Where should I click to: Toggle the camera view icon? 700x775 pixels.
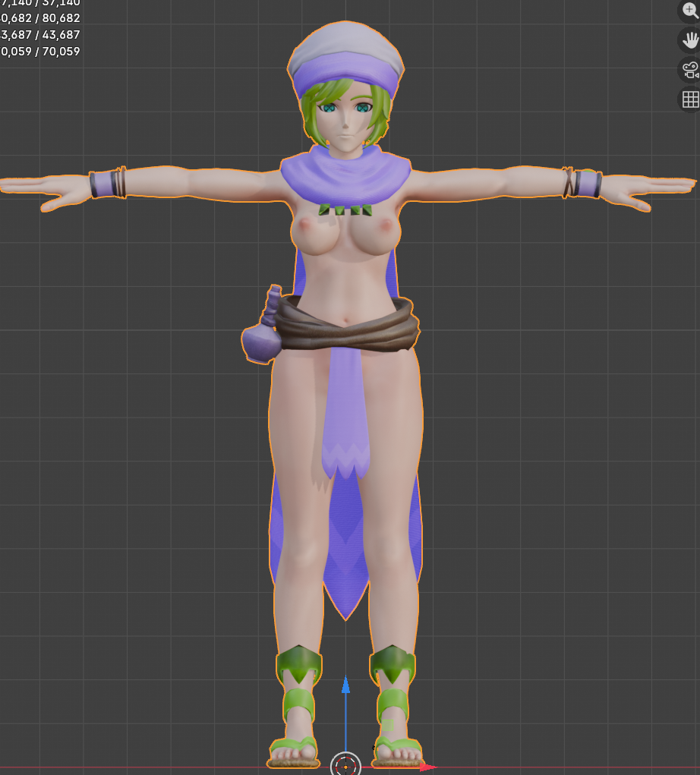tap(689, 70)
